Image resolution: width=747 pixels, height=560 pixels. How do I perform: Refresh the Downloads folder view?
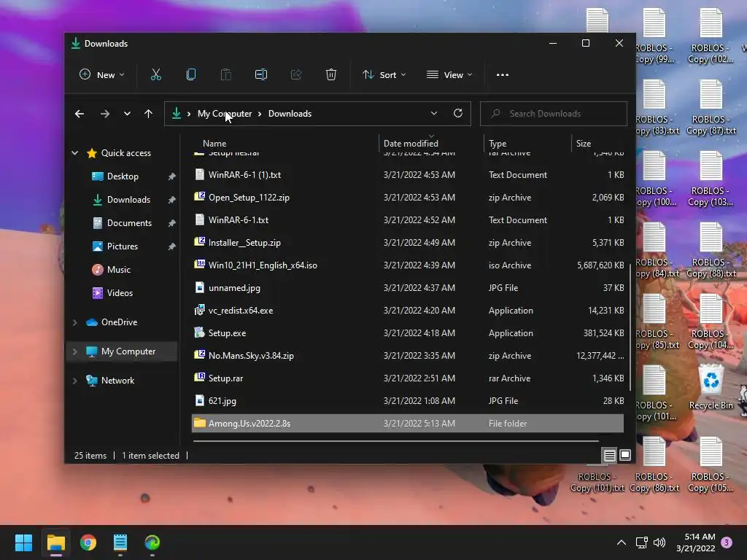(x=458, y=113)
